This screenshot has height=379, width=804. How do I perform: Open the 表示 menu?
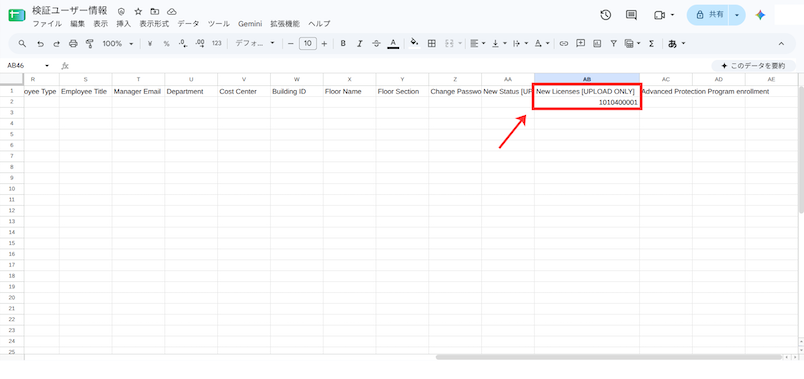(100, 24)
